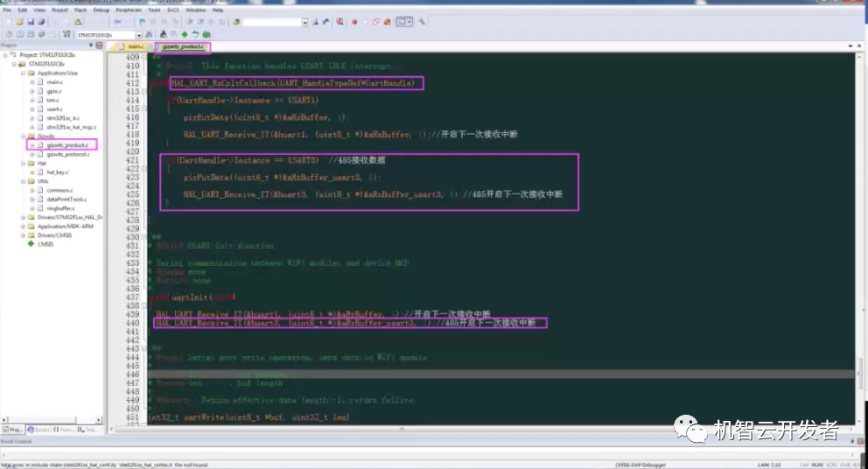
Task: Click the Save file toolbar icon
Action: point(32,22)
